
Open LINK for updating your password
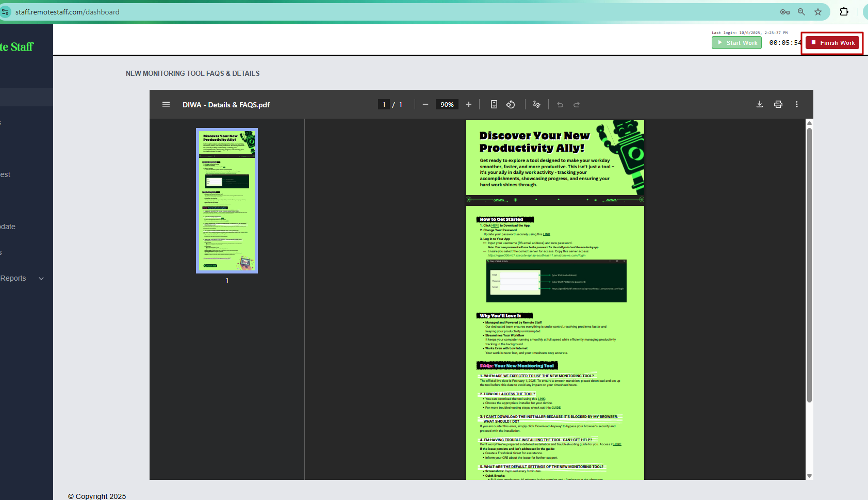pos(547,234)
